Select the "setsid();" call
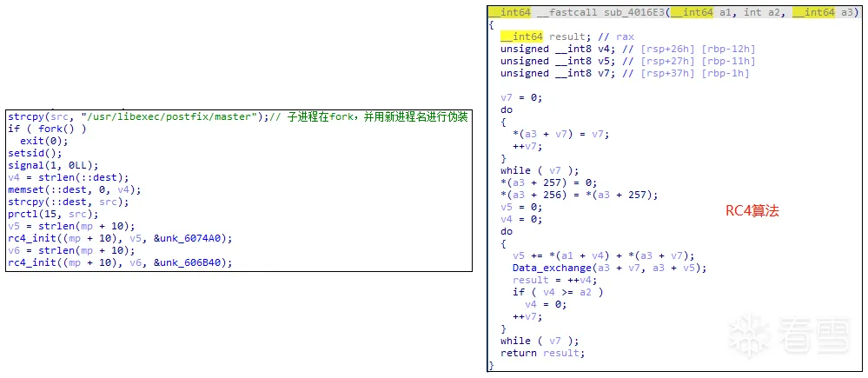The image size is (868, 378). click(x=35, y=153)
